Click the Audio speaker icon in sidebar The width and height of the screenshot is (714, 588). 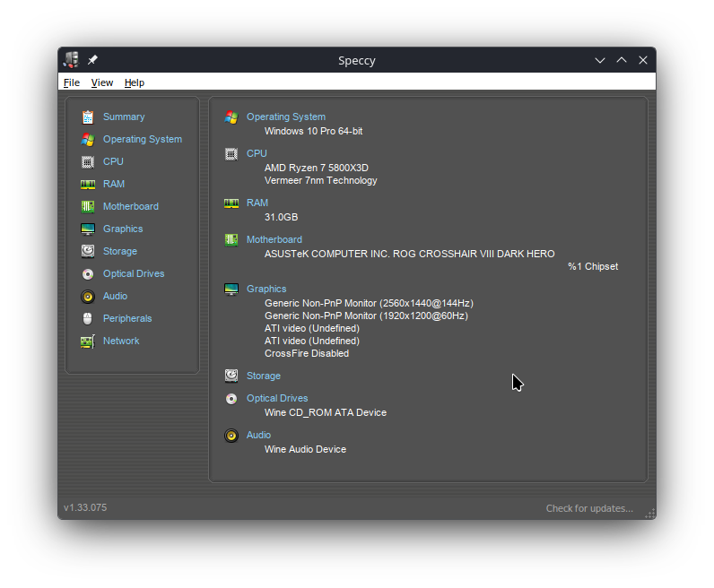coord(88,297)
